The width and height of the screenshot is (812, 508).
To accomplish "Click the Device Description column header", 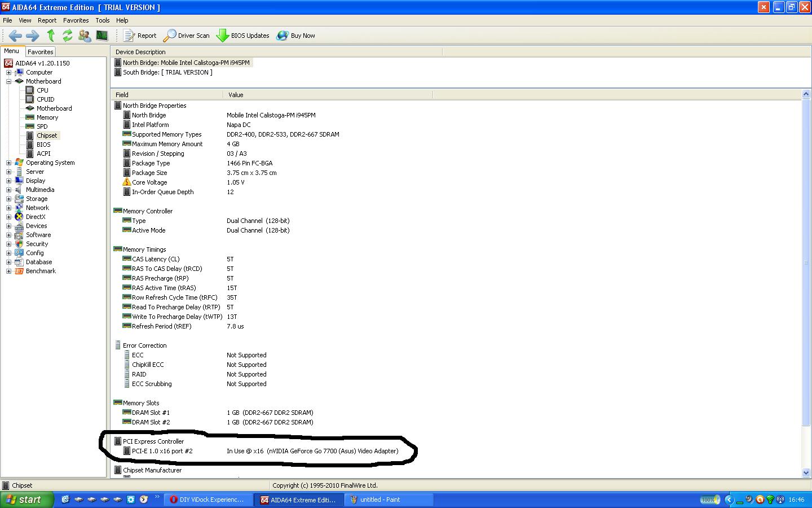I will 276,52.
